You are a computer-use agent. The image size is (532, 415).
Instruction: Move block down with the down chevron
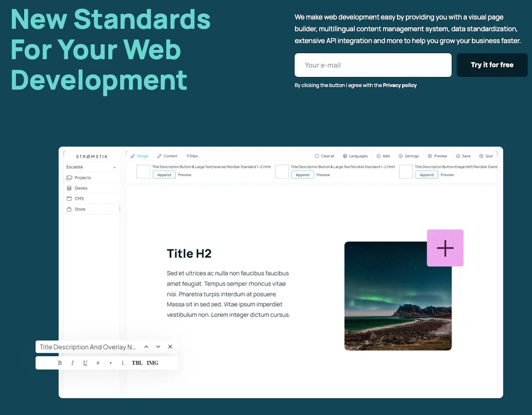tap(158, 347)
